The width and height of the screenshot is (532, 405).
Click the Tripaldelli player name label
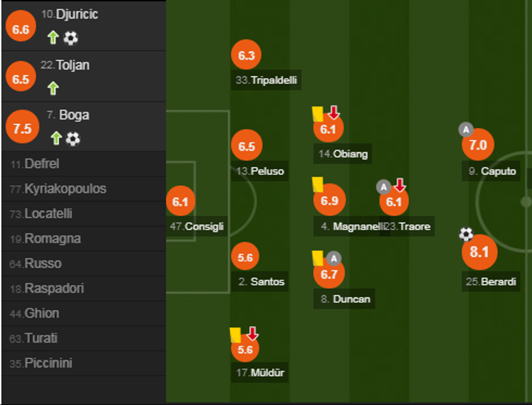click(274, 81)
